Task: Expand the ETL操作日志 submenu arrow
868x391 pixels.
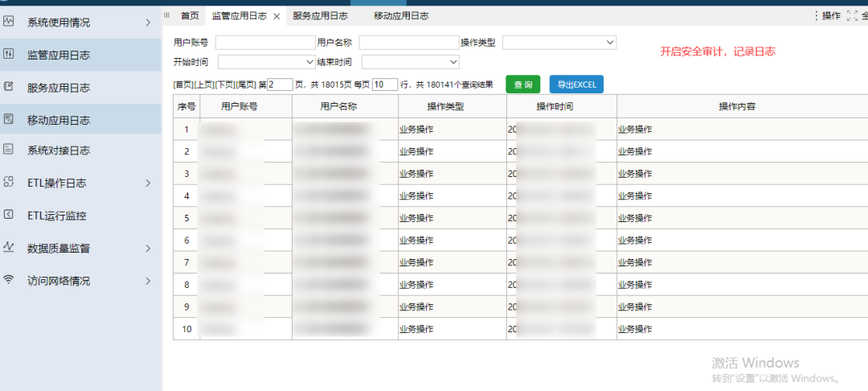Action: [x=148, y=183]
